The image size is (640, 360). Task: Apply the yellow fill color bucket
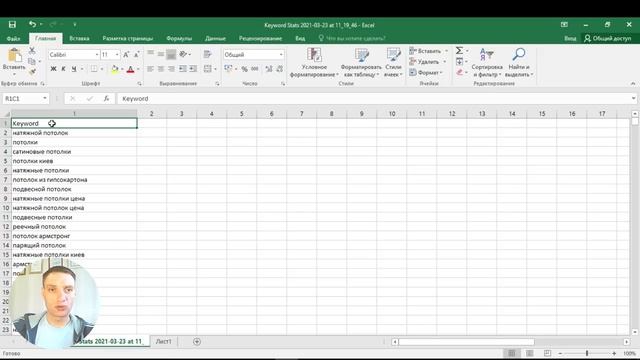tap(115, 69)
